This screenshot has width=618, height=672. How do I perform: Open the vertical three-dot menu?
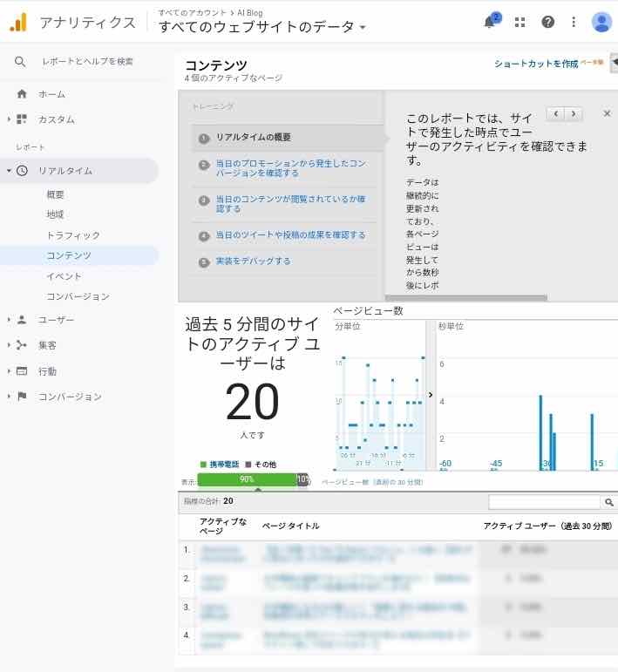574,22
